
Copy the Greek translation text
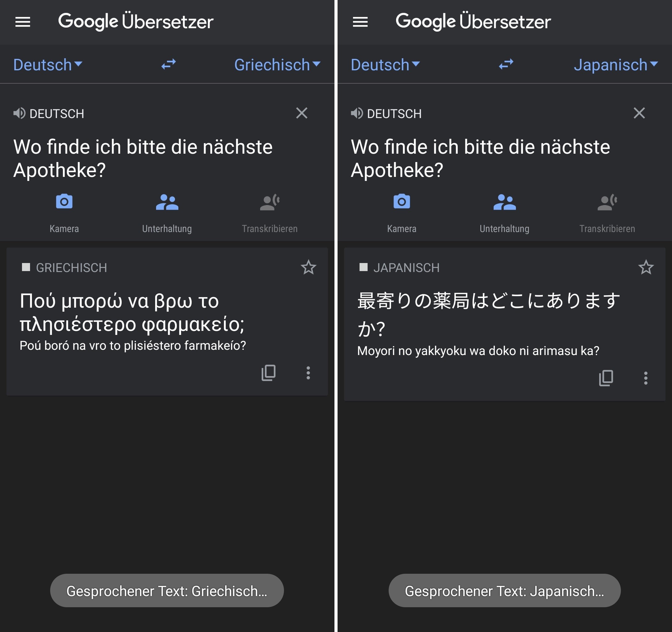[x=268, y=373]
